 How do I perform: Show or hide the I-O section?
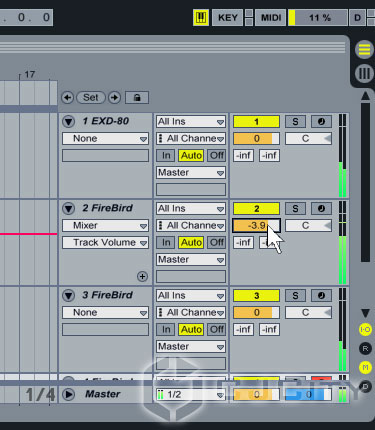coord(365,330)
